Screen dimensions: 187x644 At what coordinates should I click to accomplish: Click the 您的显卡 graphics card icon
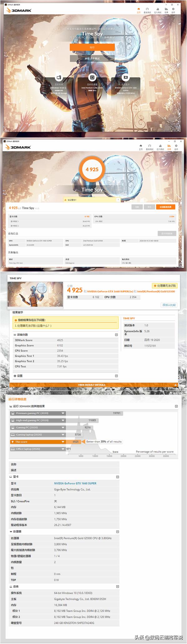[125, 77]
